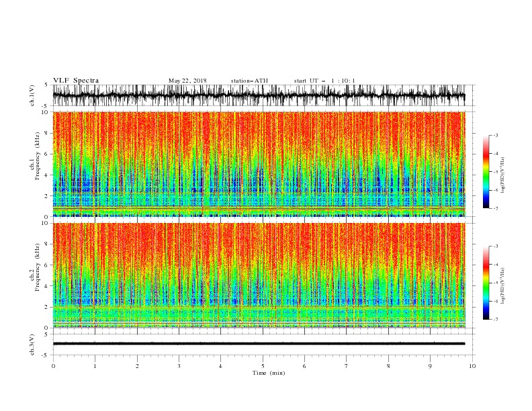Click the "-4" label on ch.2 color bar

coord(496,265)
